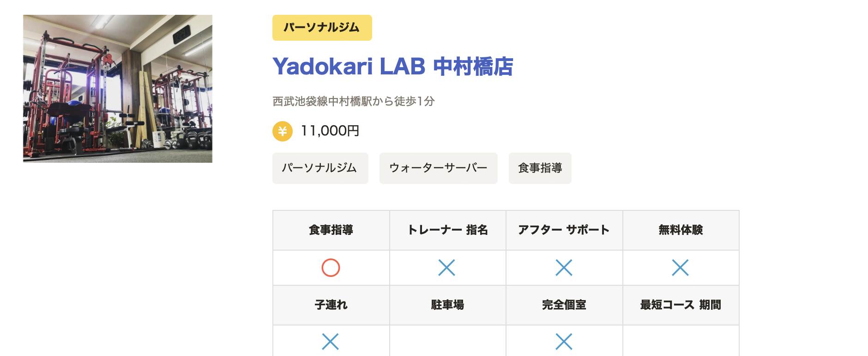This screenshot has width=868, height=356.
Task: Click the X mark under 完全個室
Action: (x=564, y=342)
